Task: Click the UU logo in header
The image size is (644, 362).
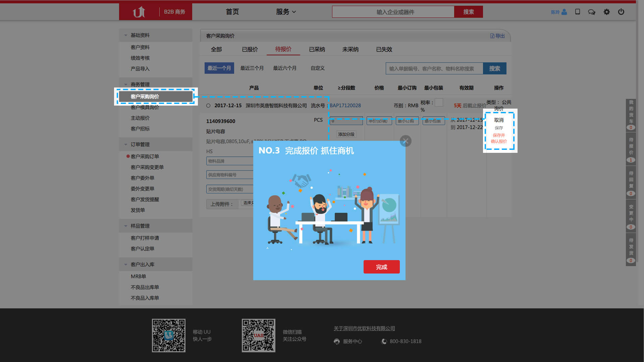Action: click(x=139, y=12)
